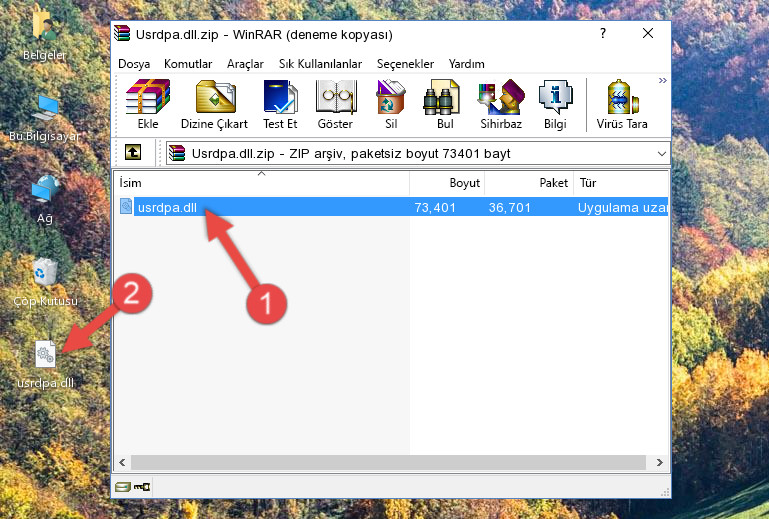
Task: Click the Uygulama uzantısı type cell
Action: [622, 208]
